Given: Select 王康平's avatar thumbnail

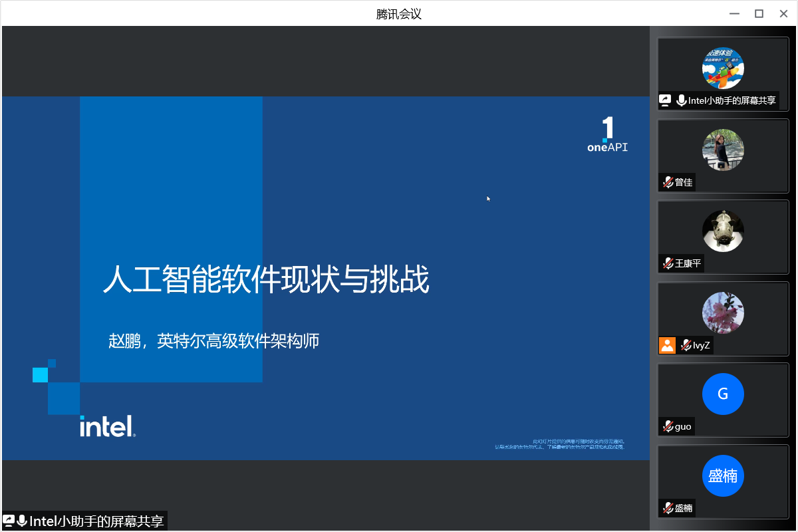Looking at the screenshot, I should [723, 231].
